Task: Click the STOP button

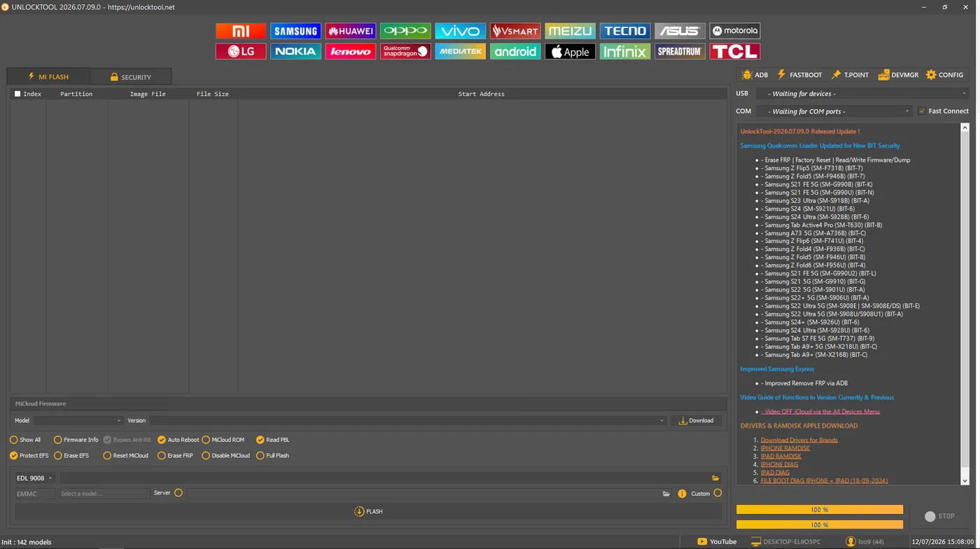Action: pos(939,516)
